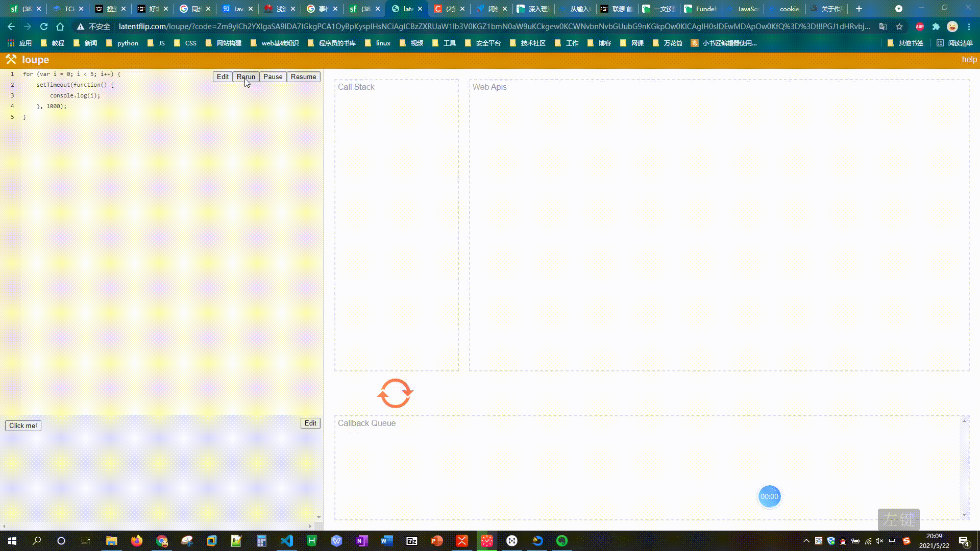Go to browser home page icon

tap(60, 27)
